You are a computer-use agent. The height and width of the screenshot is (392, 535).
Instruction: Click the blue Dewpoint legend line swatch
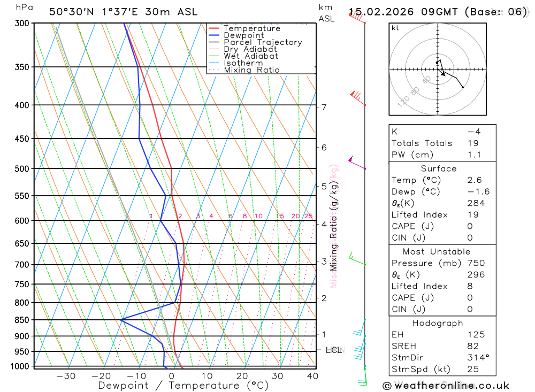point(213,35)
